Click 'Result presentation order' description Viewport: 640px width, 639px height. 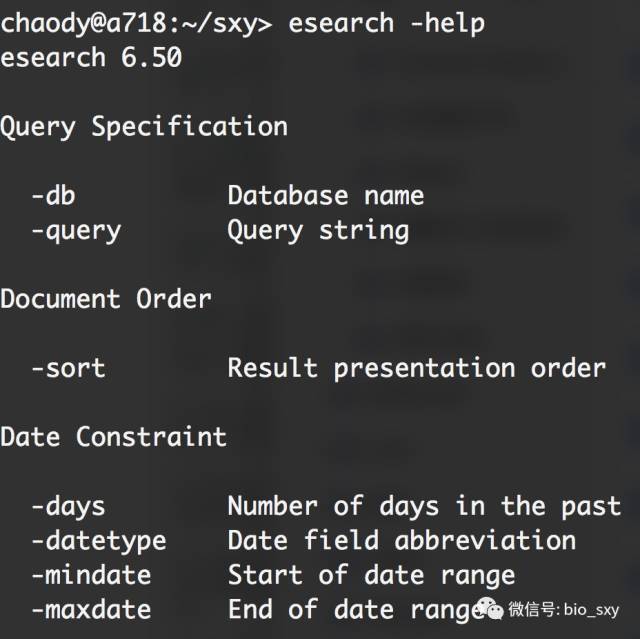416,369
